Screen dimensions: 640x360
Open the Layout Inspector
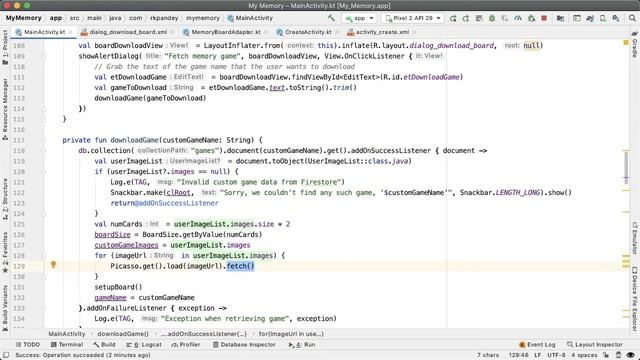[595, 344]
